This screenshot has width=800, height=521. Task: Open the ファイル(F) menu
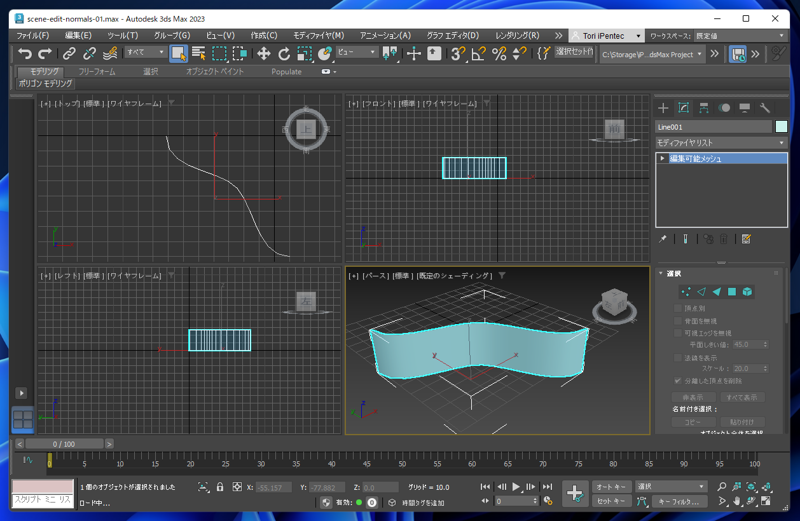pos(33,36)
